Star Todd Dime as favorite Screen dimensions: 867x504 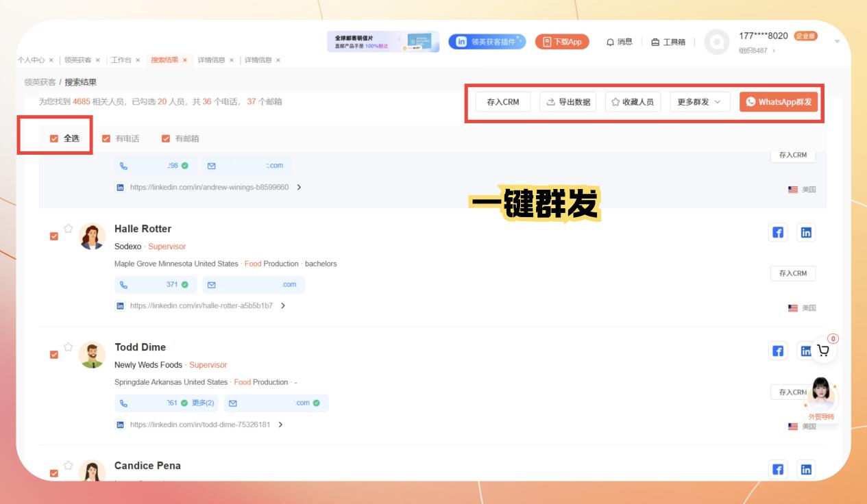pos(69,347)
